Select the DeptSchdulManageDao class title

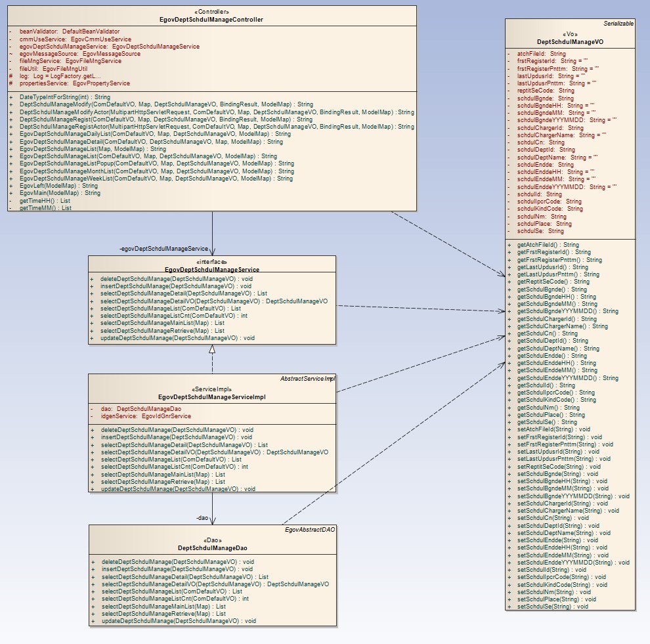[x=212, y=547]
